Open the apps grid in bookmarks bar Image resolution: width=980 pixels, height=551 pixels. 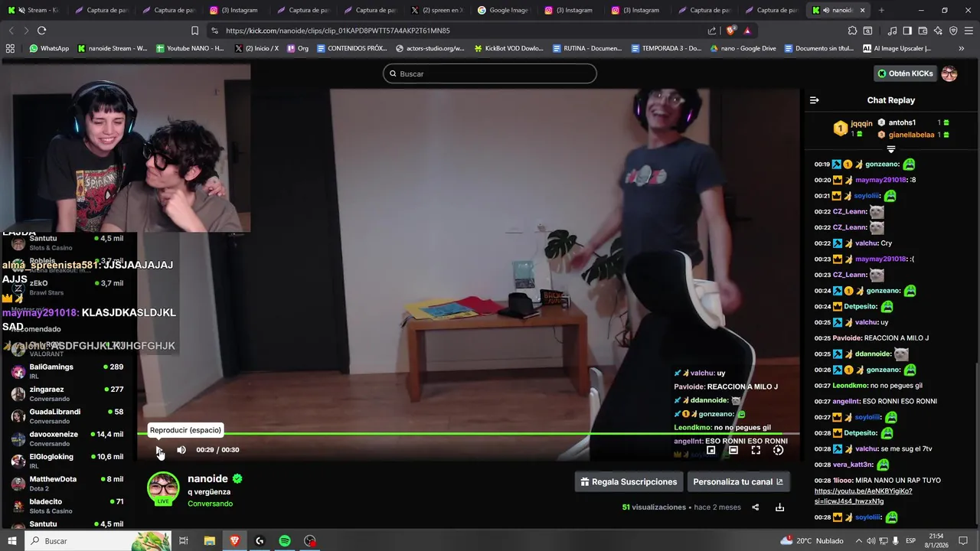10,48
